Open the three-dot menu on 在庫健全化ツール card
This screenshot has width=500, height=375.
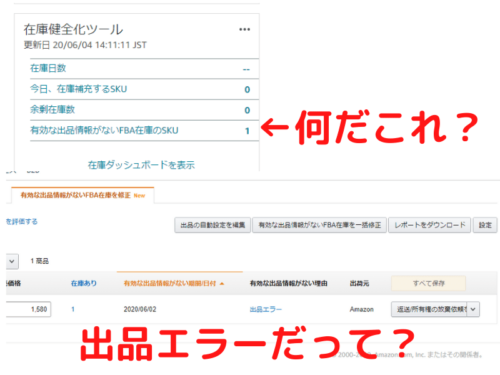244,29
